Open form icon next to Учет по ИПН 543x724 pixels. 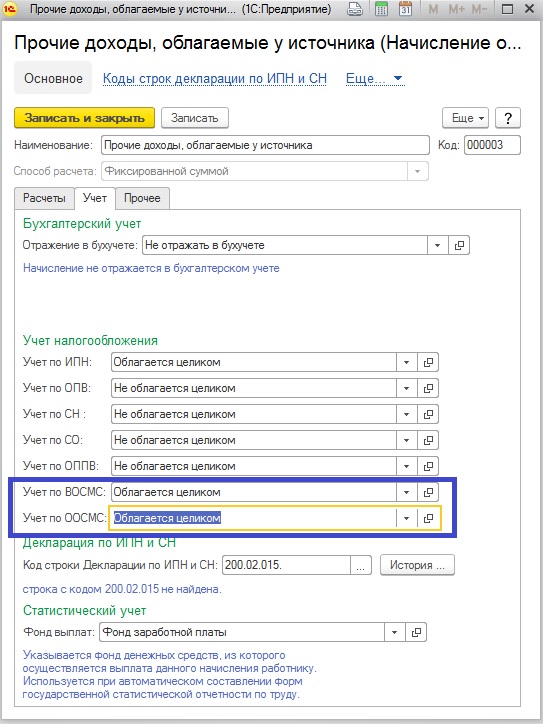[428, 362]
